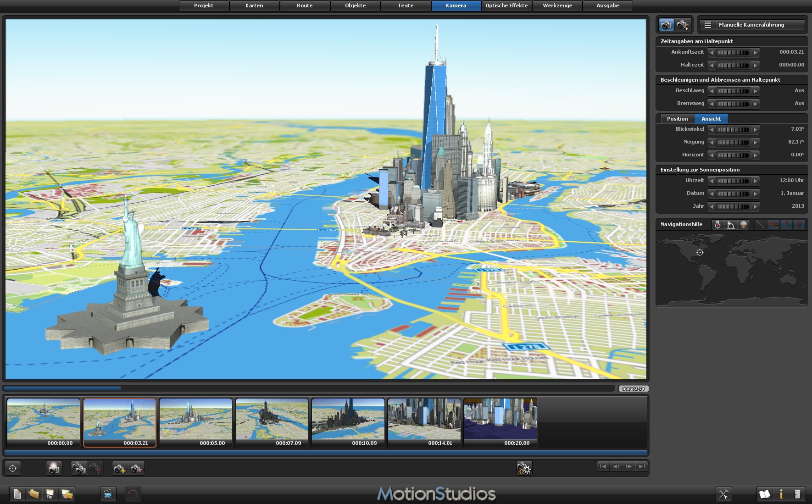
Task: Toggle the compass navigation aid
Action: click(717, 224)
